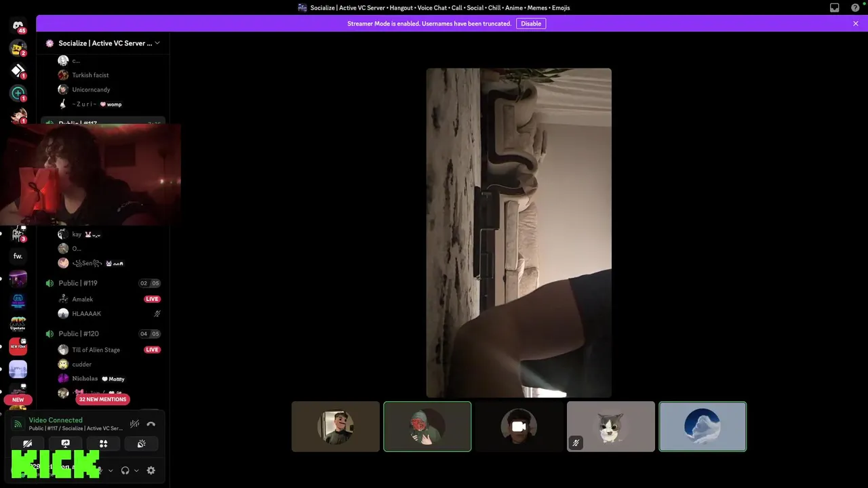This screenshot has height=488, width=868.
Task: Click the Socialize server emblem icon
Action: 50,43
